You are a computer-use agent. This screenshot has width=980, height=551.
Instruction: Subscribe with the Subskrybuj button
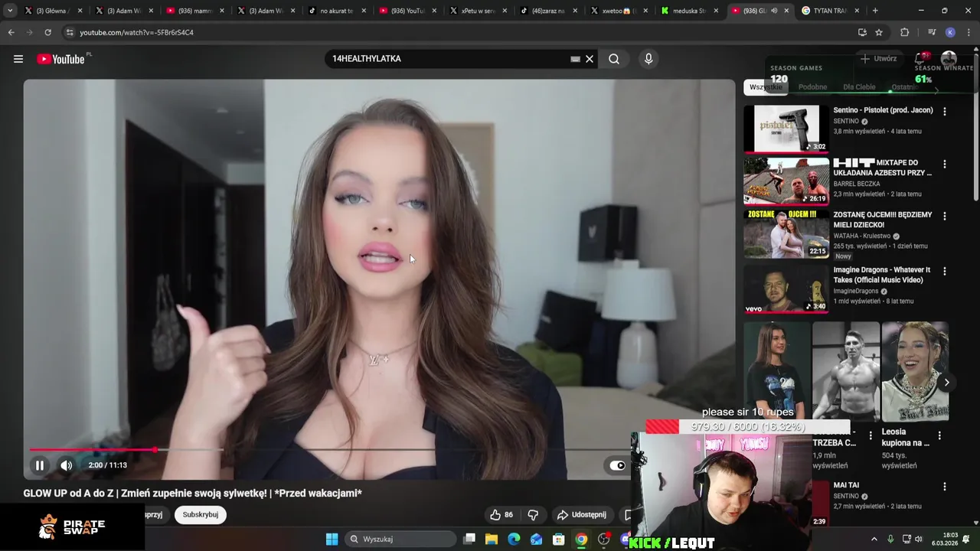(201, 515)
